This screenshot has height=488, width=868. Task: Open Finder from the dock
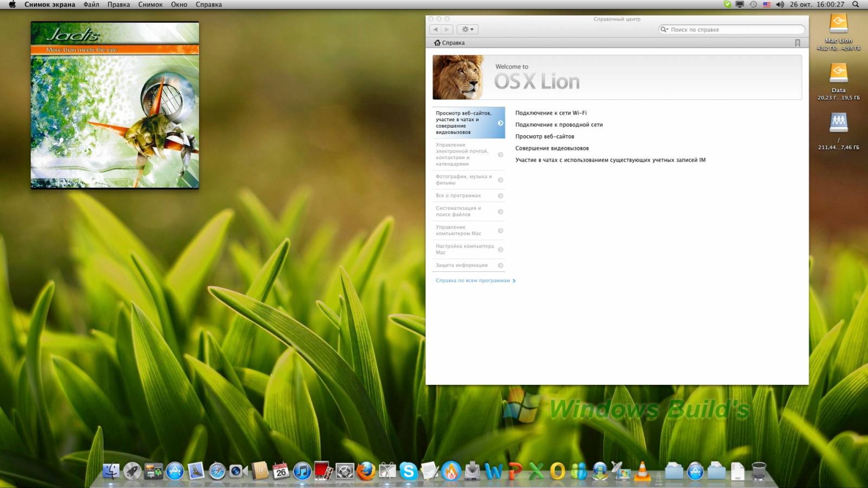tap(111, 471)
